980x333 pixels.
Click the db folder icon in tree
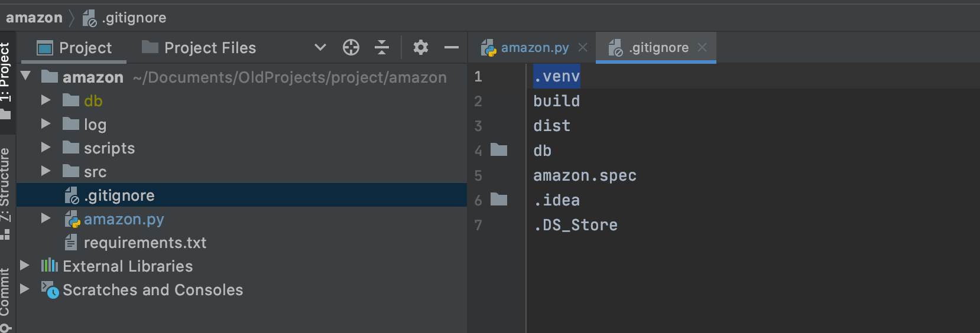coord(71,100)
